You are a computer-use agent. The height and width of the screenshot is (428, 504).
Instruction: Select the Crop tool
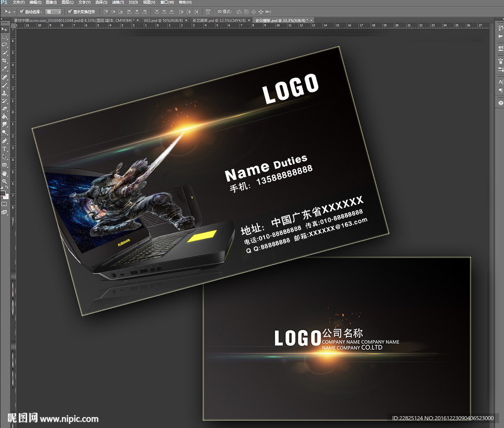4,61
